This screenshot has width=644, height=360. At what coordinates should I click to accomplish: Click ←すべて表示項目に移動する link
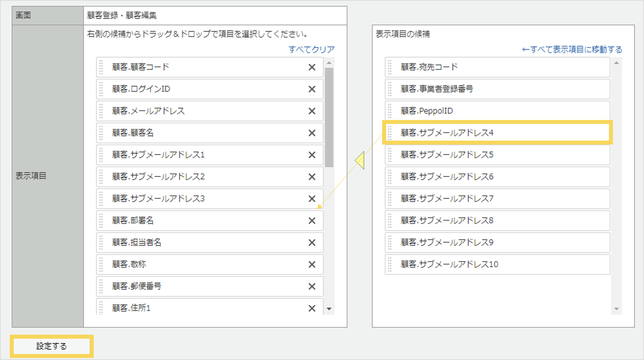(572, 49)
